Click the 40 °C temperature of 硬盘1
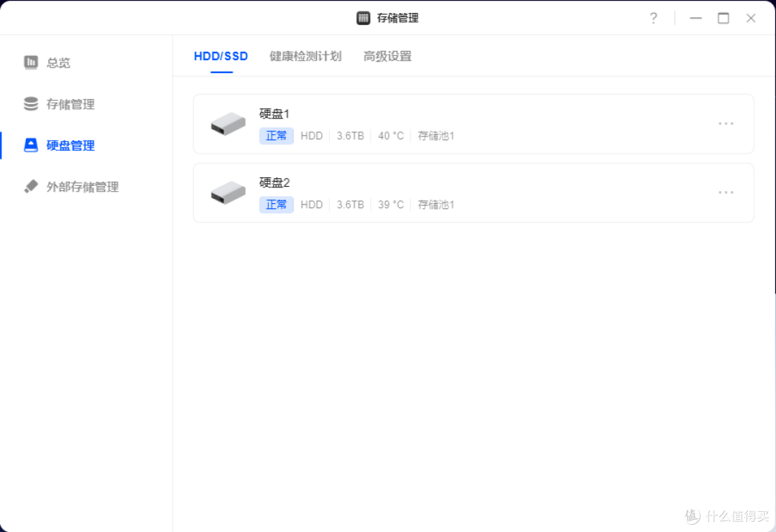This screenshot has height=532, width=776. pos(391,136)
